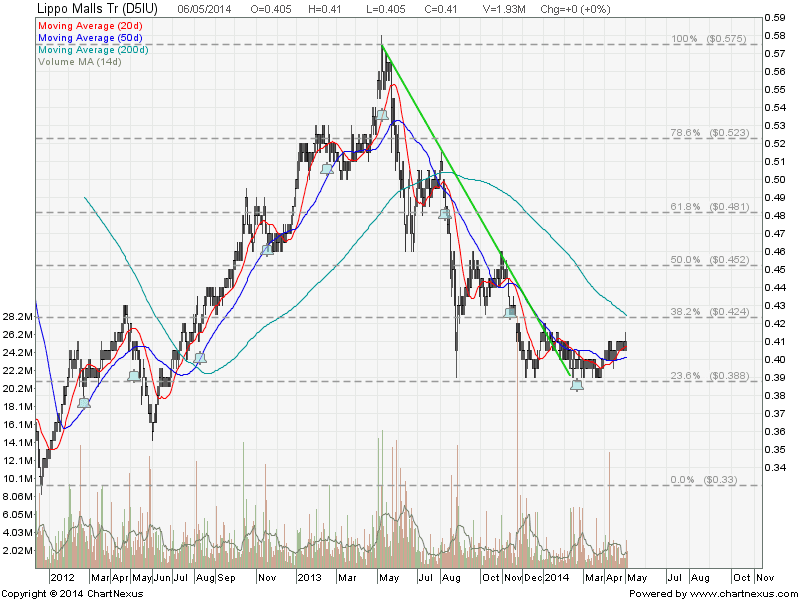Viewport: 800px width, 600px height.
Task: Click the Lippo Malls Tr (D5IU) chart title
Action: tap(97, 8)
